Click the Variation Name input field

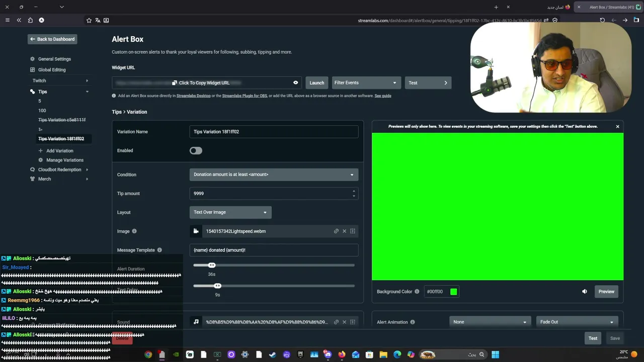pyautogui.click(x=274, y=132)
